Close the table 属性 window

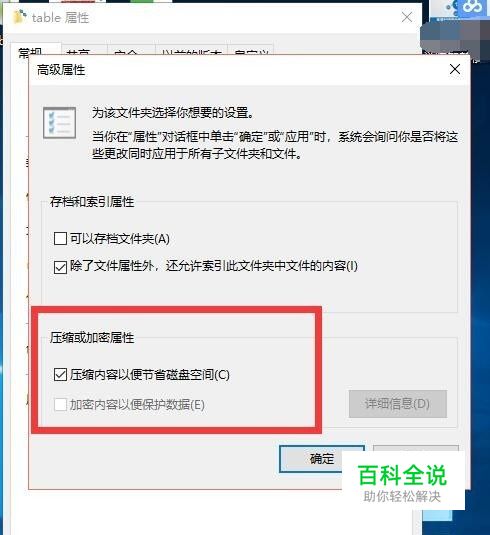coord(407,17)
